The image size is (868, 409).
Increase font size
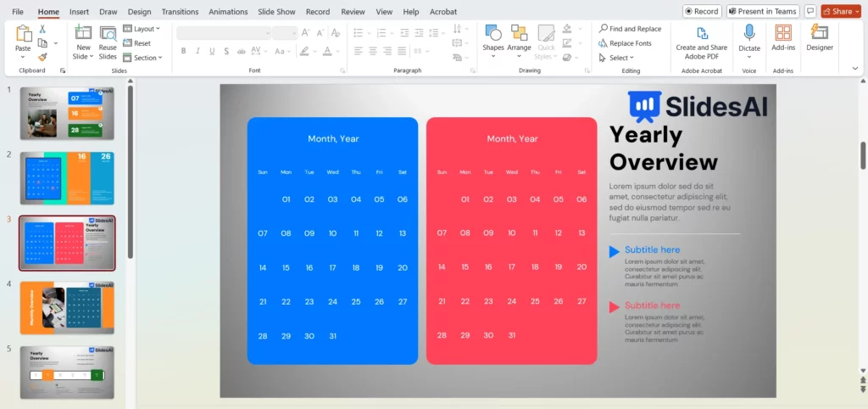point(305,33)
